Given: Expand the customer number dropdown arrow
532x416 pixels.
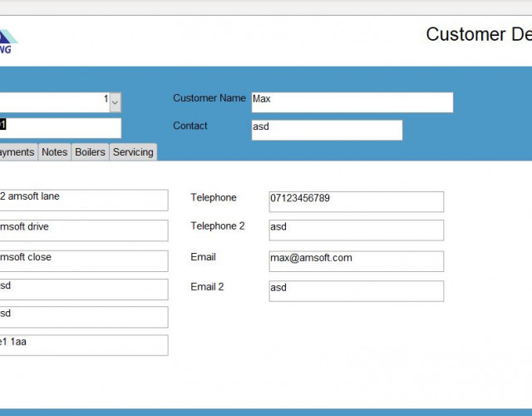Looking at the screenshot, I should 116,102.
